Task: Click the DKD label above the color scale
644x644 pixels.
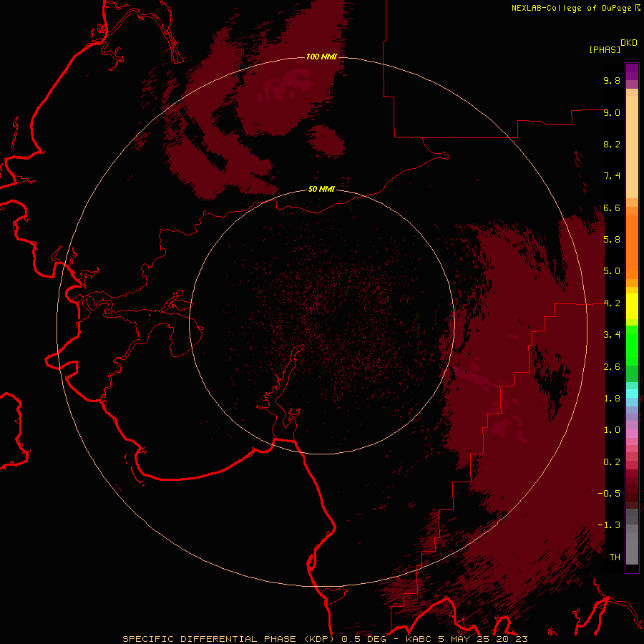Action: (x=629, y=43)
